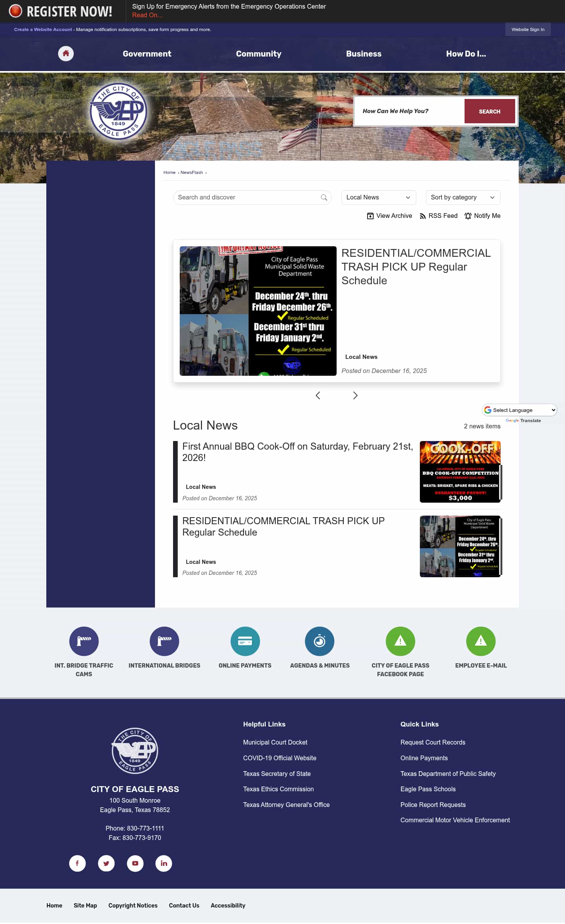Click the BBQ Cook-Off thumbnail image

(460, 472)
